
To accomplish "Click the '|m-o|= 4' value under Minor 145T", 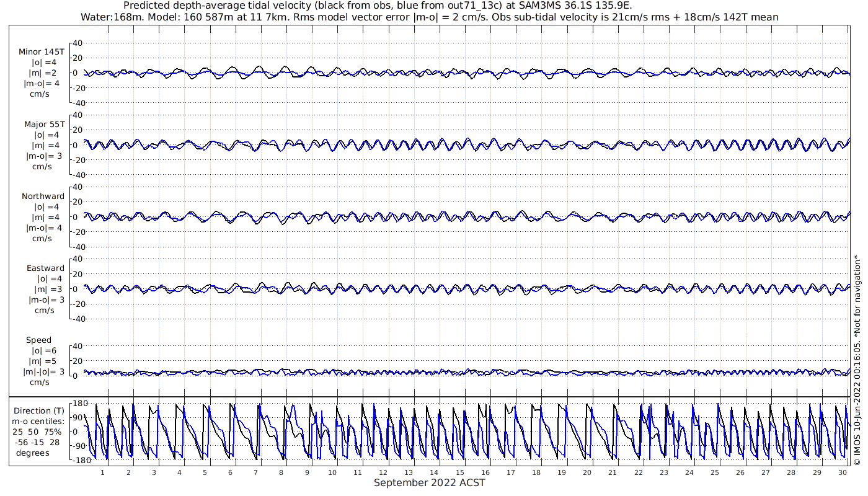I will point(42,83).
